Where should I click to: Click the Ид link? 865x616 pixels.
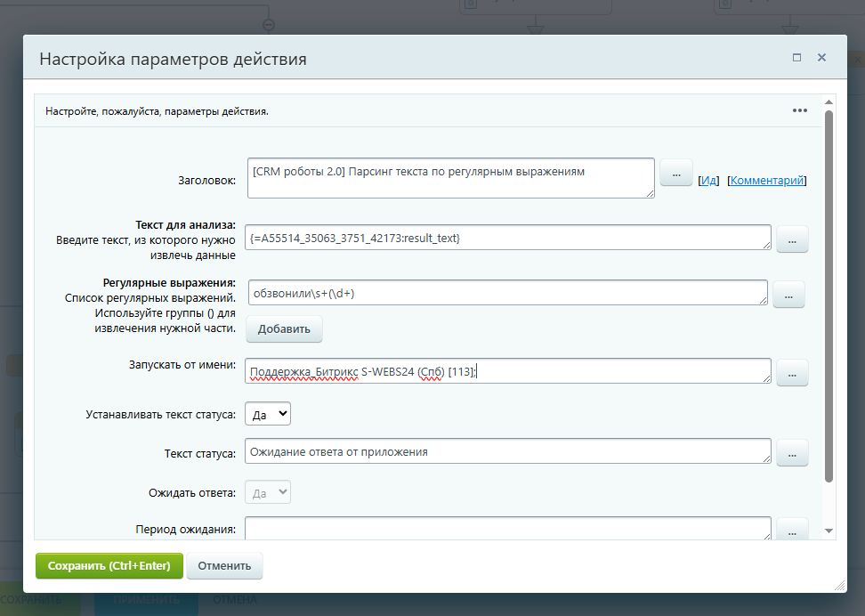(x=708, y=180)
